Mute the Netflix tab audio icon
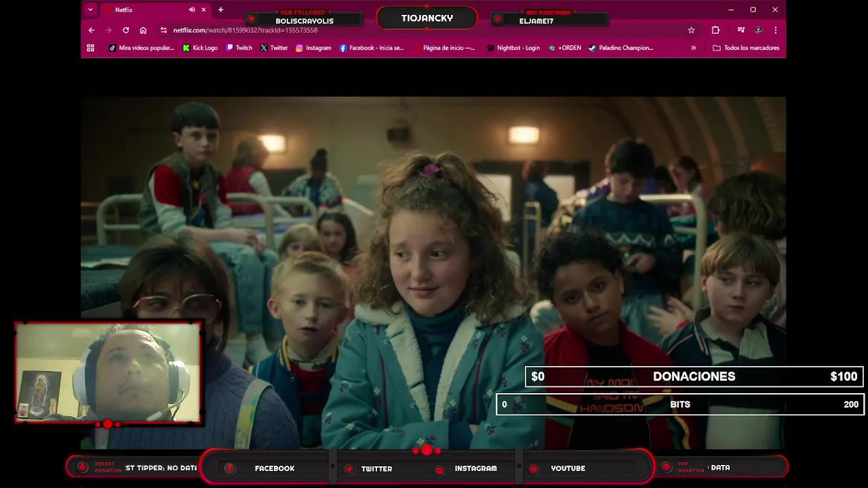Viewport: 868px width, 488px height. point(192,9)
